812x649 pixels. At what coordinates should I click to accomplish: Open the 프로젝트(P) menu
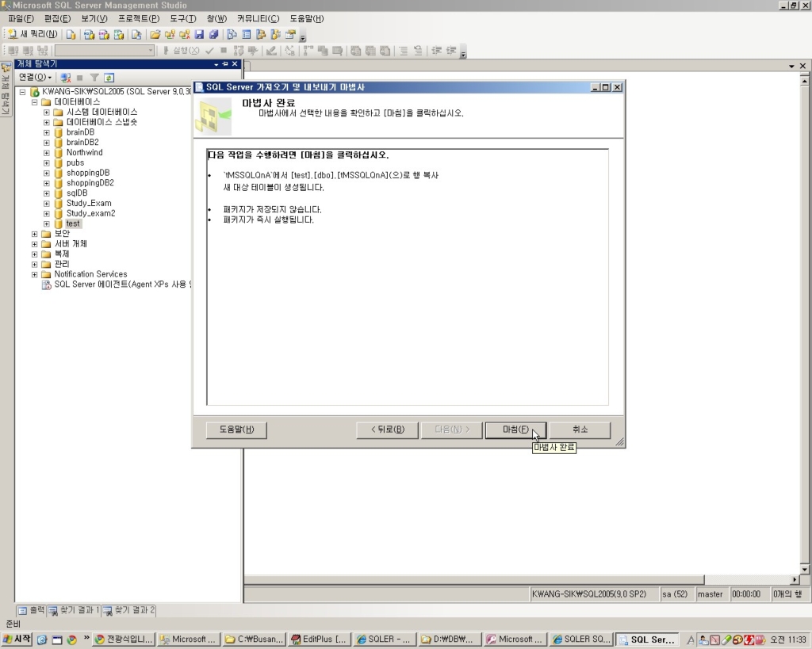pos(139,19)
